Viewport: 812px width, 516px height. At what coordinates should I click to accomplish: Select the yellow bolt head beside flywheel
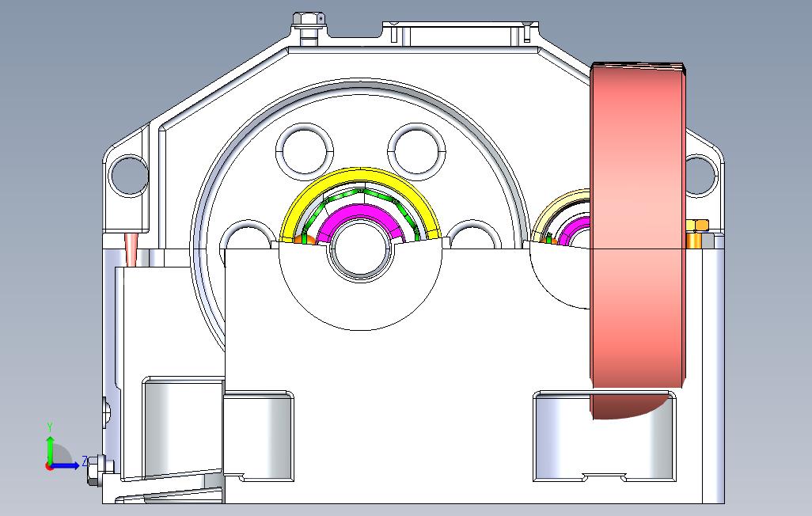tap(697, 224)
